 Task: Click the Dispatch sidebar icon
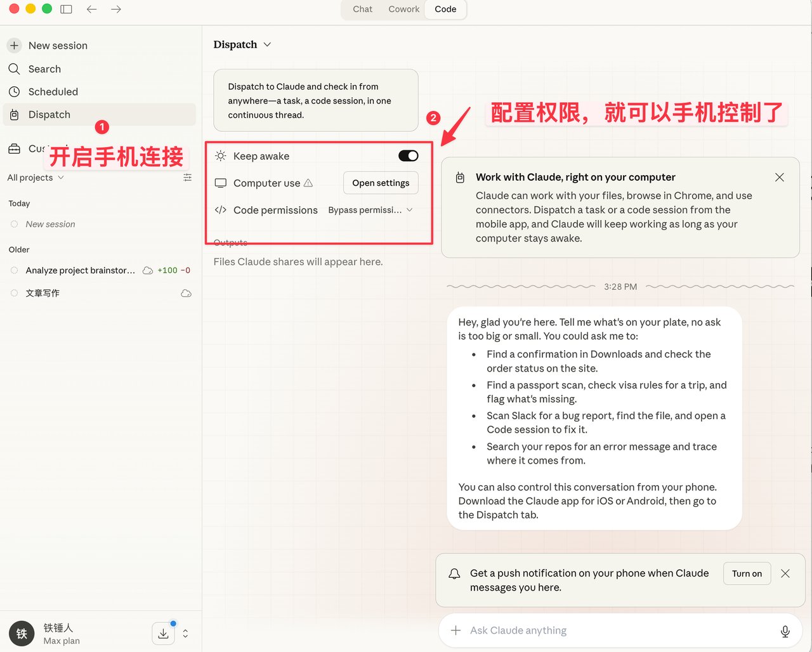point(14,115)
